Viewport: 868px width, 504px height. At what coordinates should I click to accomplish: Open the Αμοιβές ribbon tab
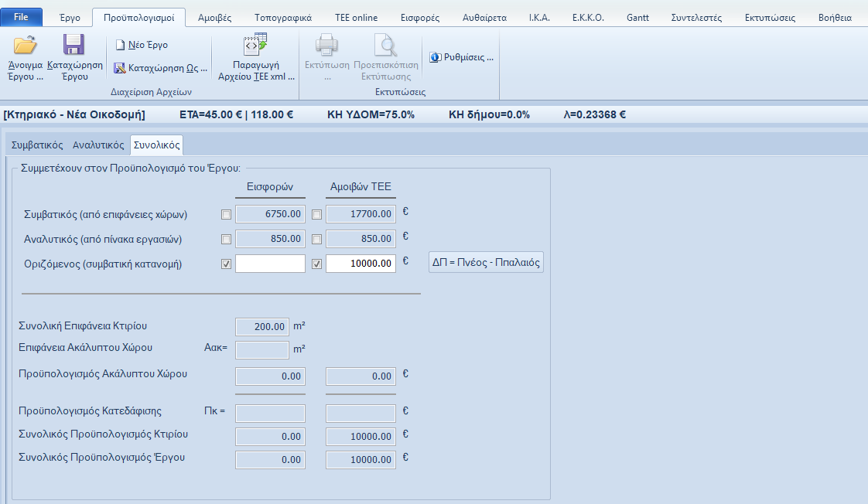click(x=216, y=17)
